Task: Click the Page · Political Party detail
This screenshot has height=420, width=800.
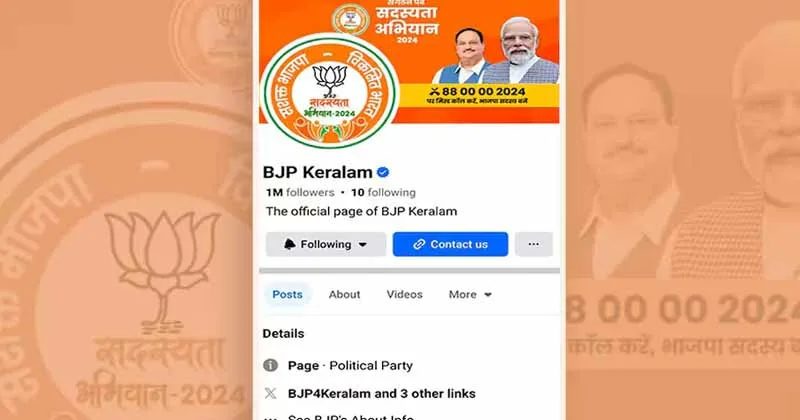Action: click(350, 365)
